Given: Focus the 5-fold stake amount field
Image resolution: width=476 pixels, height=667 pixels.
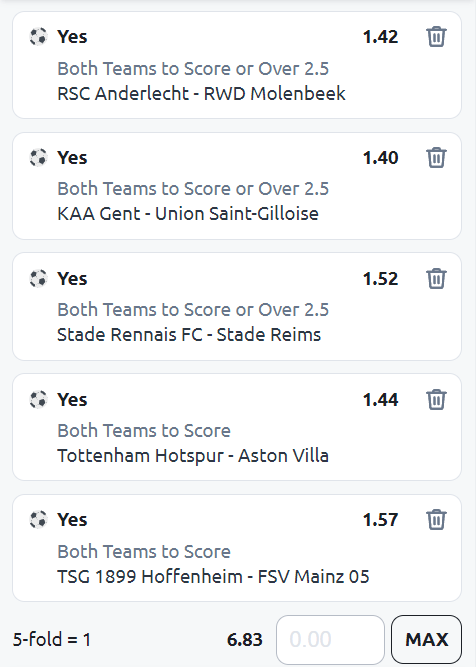Looking at the screenshot, I should click(x=330, y=639).
